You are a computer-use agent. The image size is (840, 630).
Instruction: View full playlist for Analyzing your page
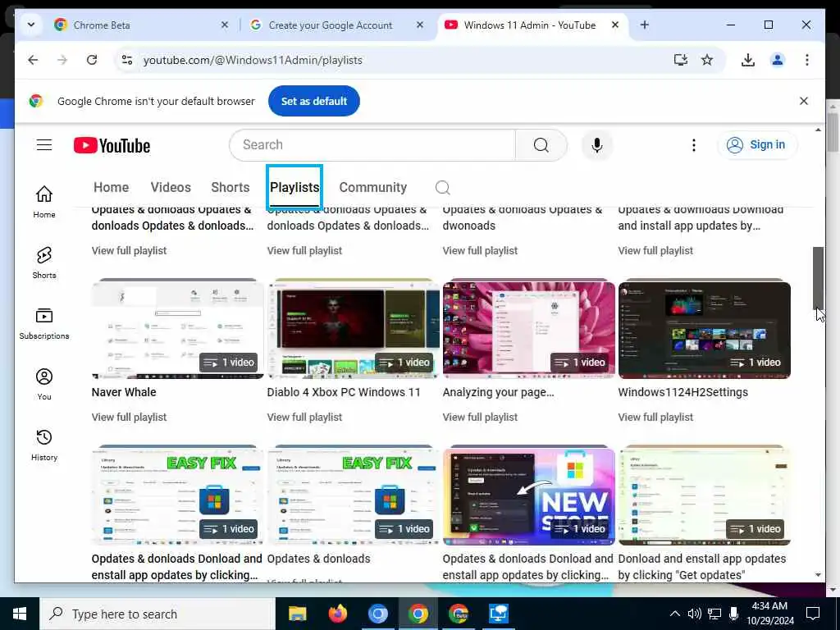pyautogui.click(x=480, y=417)
